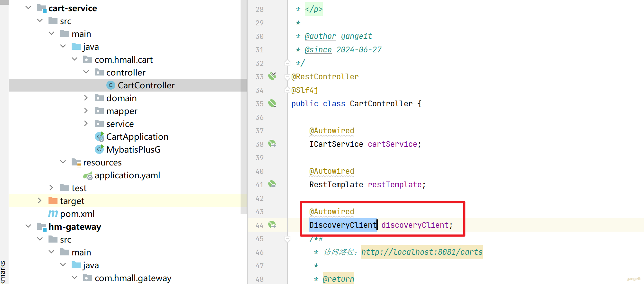Open the Bookmarks tool window tab
This screenshot has height=284, width=644.
(3, 272)
